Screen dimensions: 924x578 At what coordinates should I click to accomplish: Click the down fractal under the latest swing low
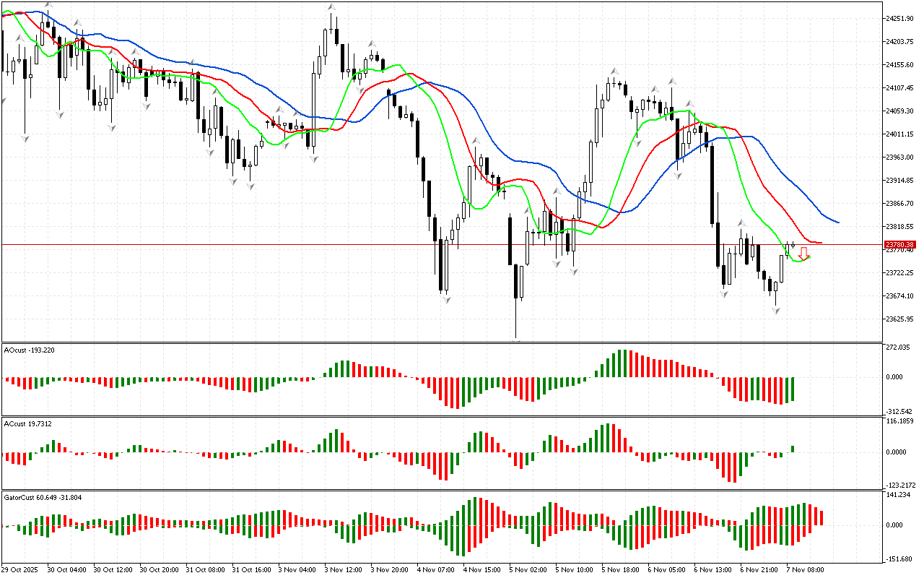pyautogui.click(x=776, y=310)
